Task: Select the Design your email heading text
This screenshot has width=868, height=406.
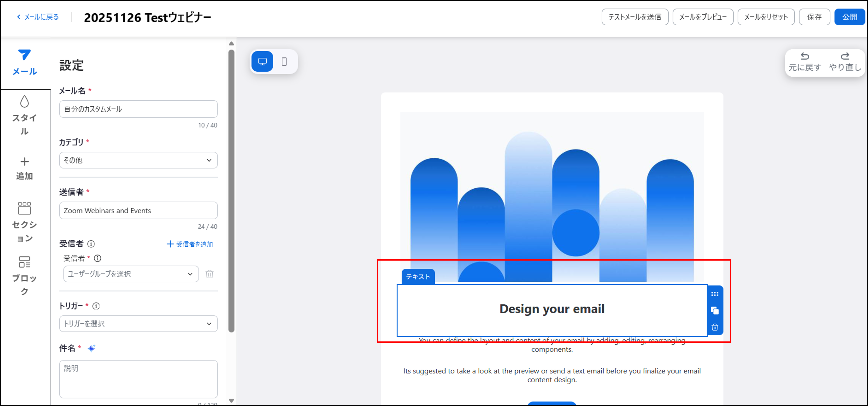Action: (x=552, y=309)
